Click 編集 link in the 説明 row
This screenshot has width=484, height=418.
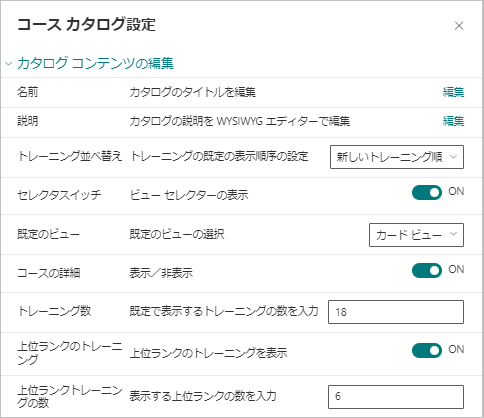pyautogui.click(x=453, y=121)
